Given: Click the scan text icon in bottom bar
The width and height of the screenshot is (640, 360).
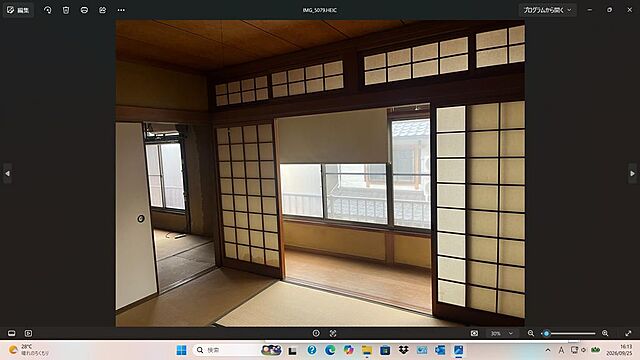Looking at the screenshot, I should pyautogui.click(x=333, y=333).
